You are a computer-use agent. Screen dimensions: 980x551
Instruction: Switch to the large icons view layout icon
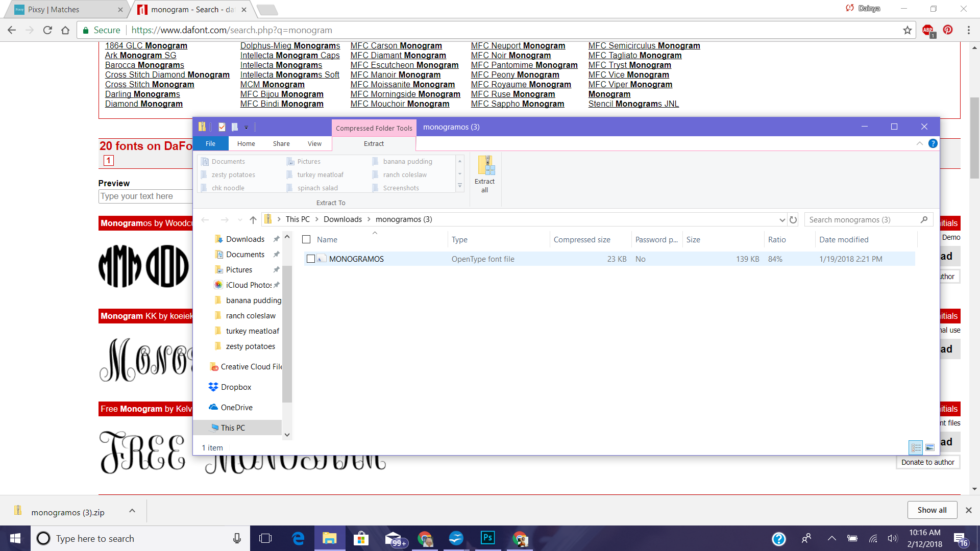(x=930, y=447)
